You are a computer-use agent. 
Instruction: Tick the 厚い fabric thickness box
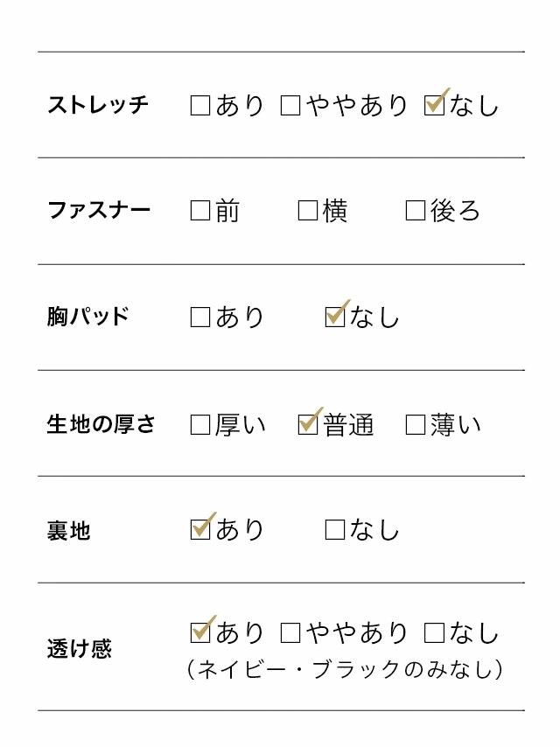(x=200, y=424)
